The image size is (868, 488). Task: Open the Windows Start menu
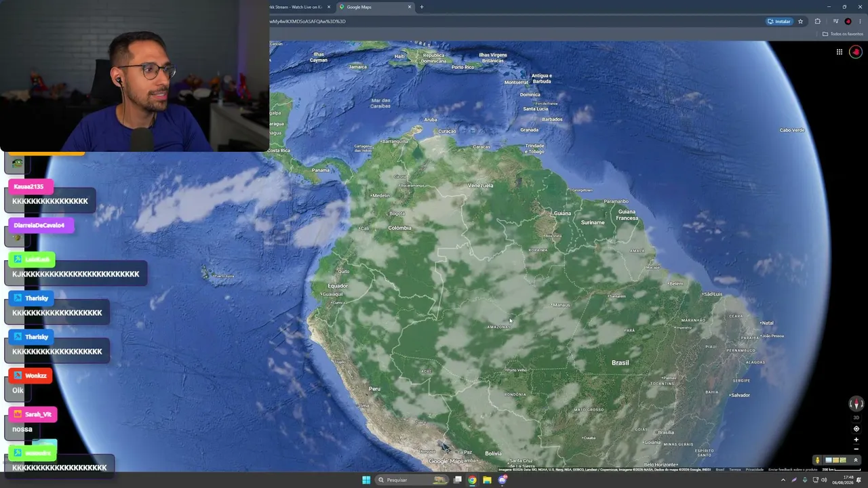click(x=366, y=480)
